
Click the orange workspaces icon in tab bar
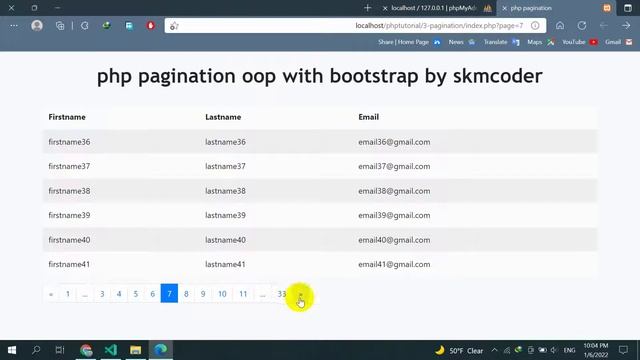click(607, 8)
